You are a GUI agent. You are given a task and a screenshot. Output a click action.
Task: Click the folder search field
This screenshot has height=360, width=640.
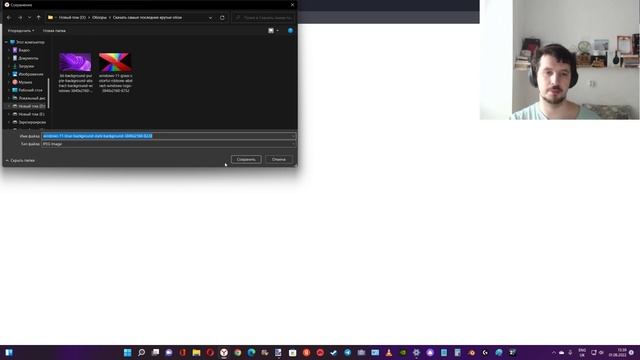tap(264, 18)
